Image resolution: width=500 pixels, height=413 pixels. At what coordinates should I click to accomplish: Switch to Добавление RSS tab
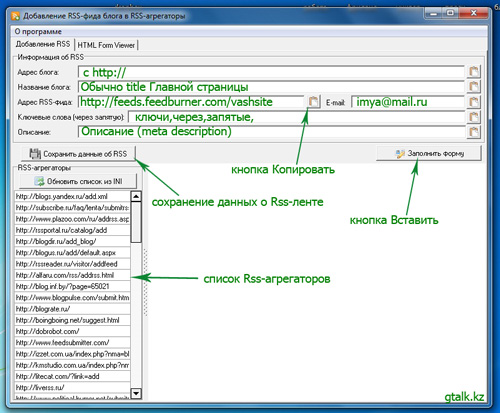pyautogui.click(x=43, y=44)
